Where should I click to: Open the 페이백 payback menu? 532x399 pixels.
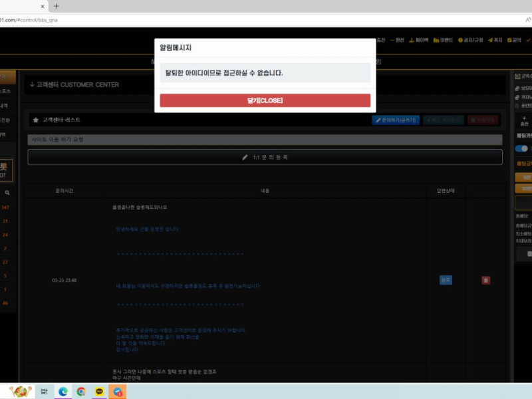419,40
